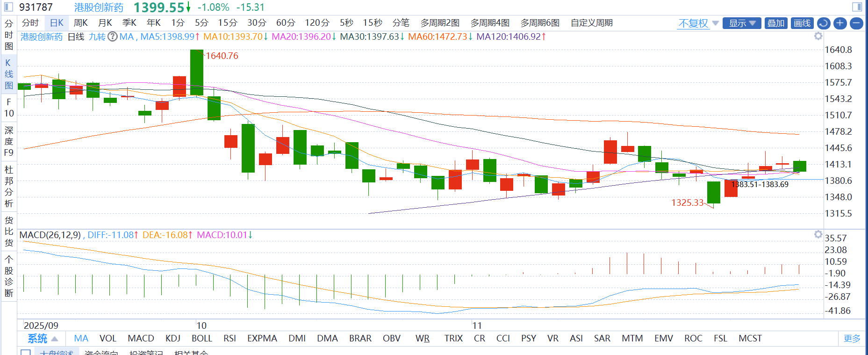Select 15秒 period tab
868x355 pixels.
point(373,23)
